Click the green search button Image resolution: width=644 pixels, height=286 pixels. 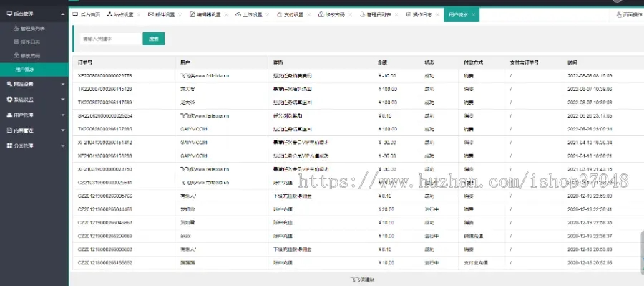pos(154,39)
